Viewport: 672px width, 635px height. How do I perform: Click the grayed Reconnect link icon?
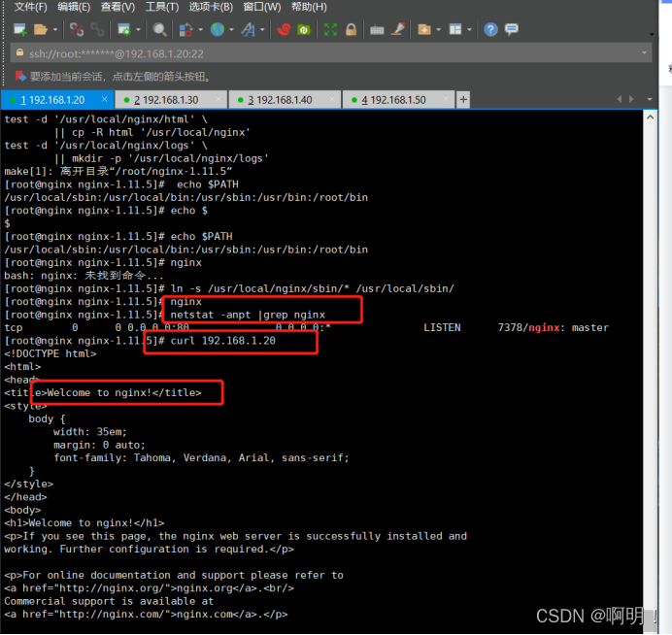[x=97, y=29]
